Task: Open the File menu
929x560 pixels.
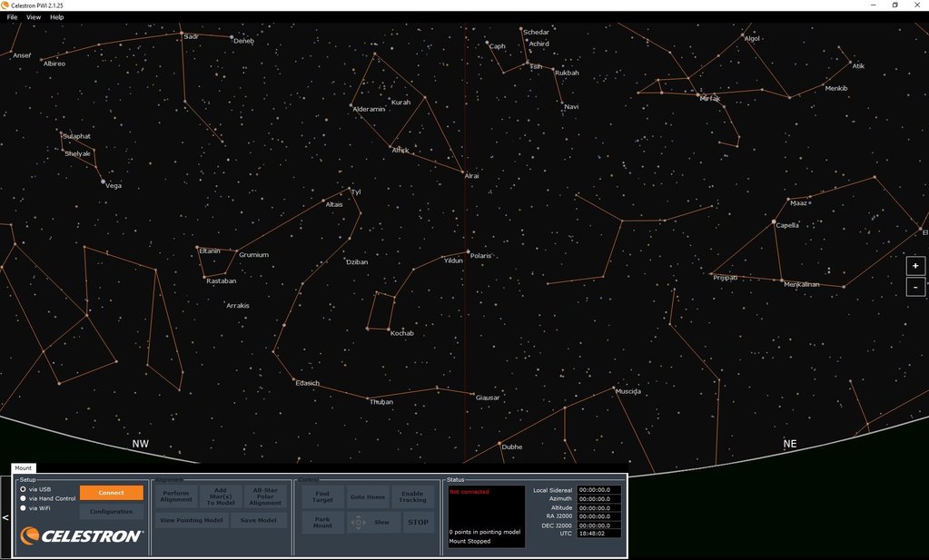Action: pos(13,17)
